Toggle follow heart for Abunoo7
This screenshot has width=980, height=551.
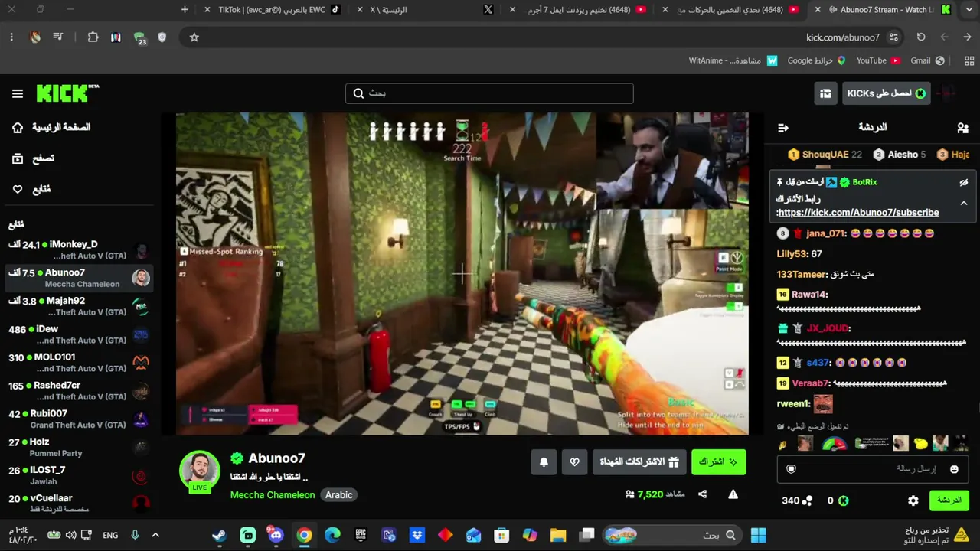(x=574, y=461)
